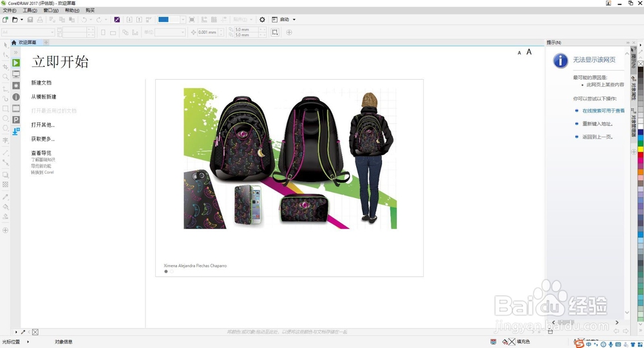Open the 工具 menu
The image size is (644, 348).
[30, 10]
